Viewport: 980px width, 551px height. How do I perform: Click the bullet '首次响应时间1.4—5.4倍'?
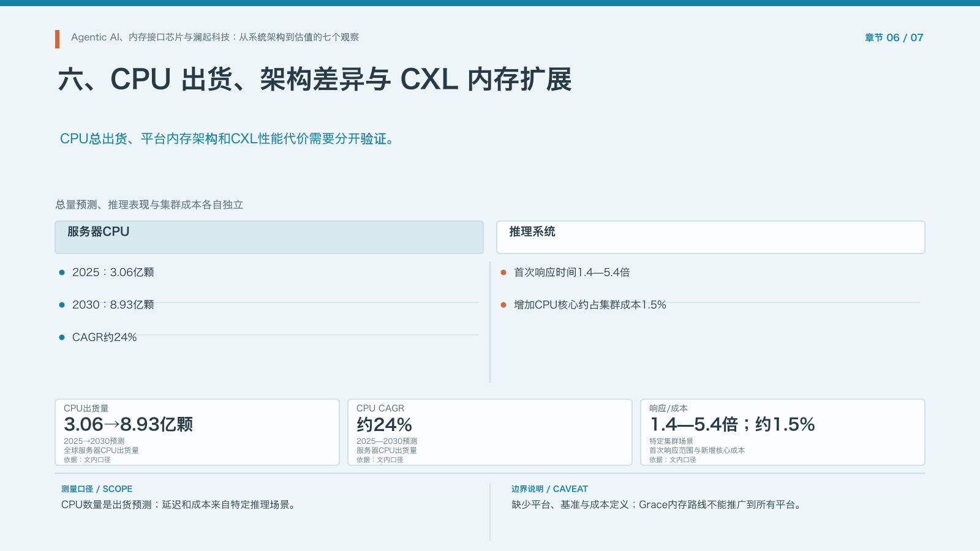(572, 272)
